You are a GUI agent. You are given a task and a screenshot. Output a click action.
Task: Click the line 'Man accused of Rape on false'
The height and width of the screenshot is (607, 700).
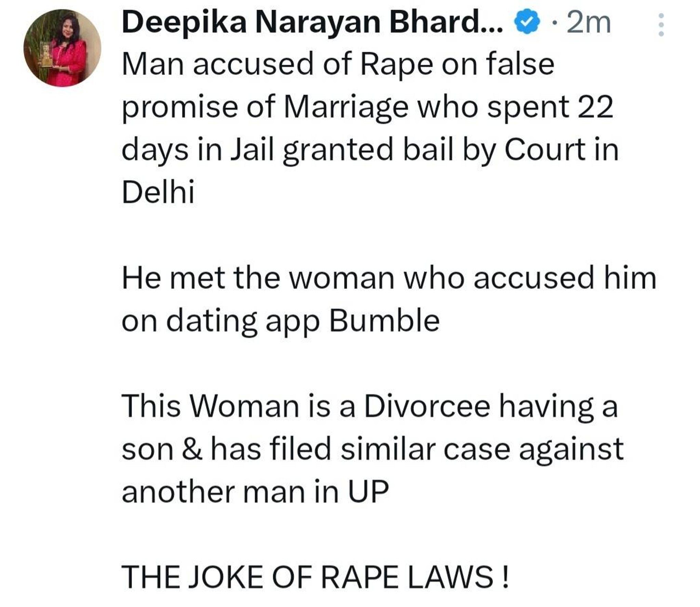tap(338, 65)
